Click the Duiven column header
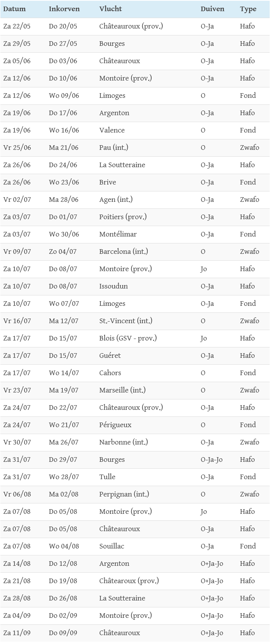 click(212, 9)
